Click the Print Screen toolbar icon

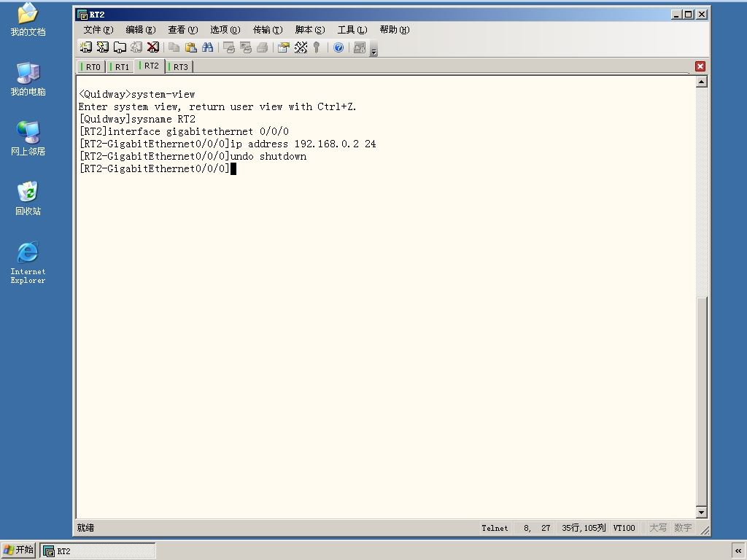tap(229, 47)
